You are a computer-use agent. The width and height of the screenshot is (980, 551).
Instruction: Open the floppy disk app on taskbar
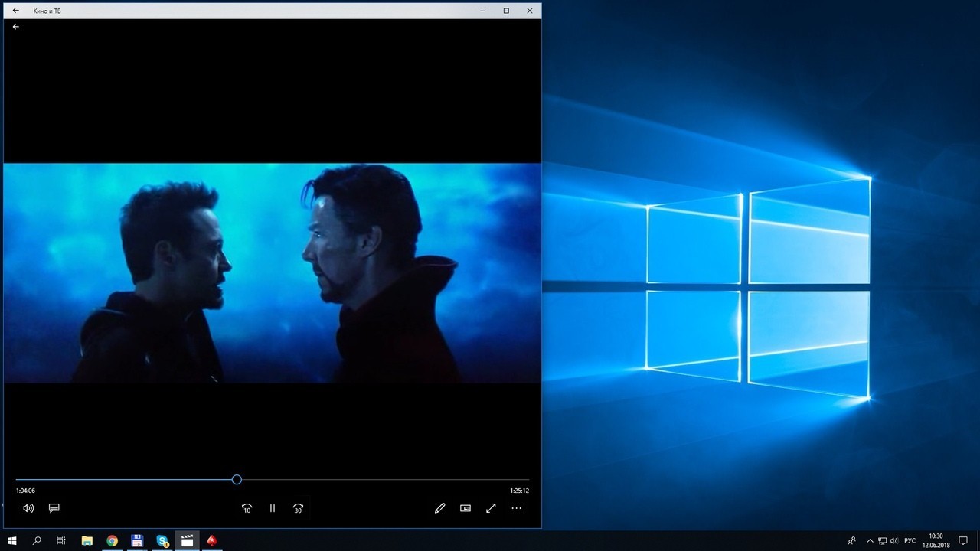pos(137,541)
